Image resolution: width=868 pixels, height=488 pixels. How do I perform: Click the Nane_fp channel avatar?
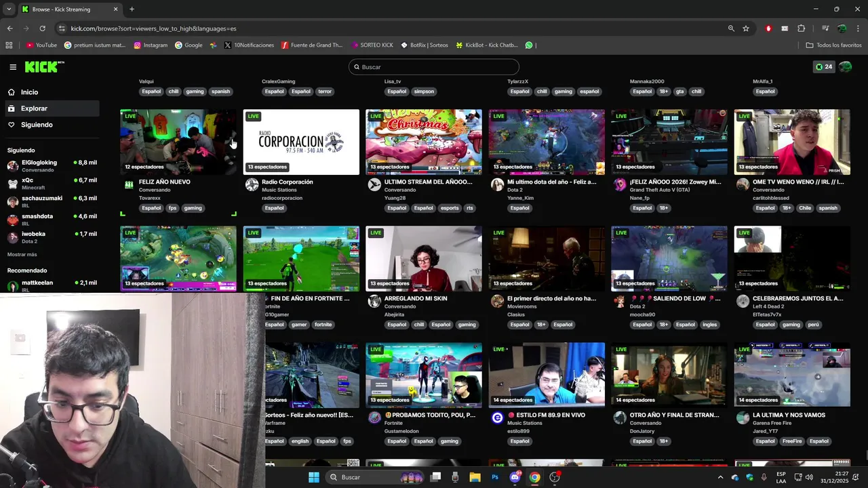[620, 185]
